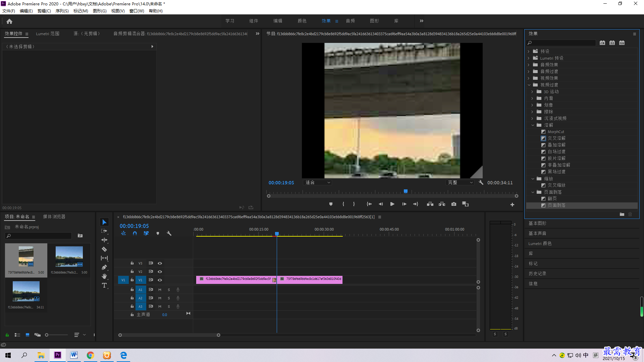Go to In point

[x=369, y=204]
